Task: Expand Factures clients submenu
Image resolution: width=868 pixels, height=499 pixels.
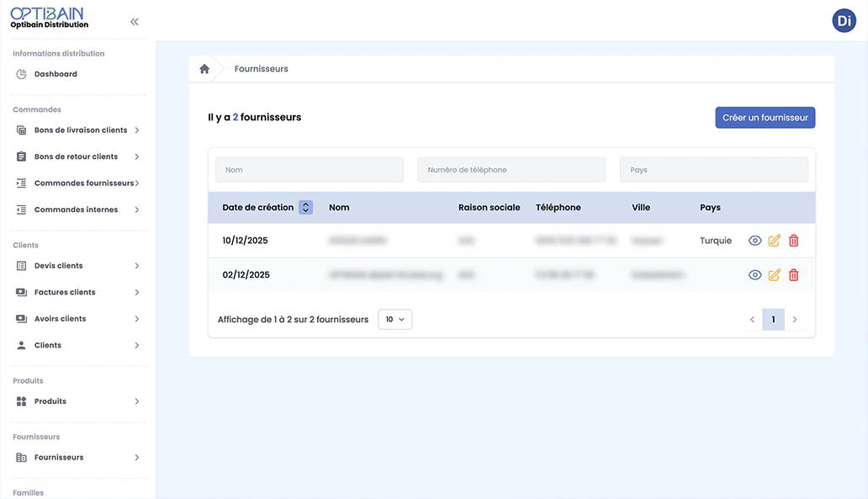Action: [x=137, y=293]
